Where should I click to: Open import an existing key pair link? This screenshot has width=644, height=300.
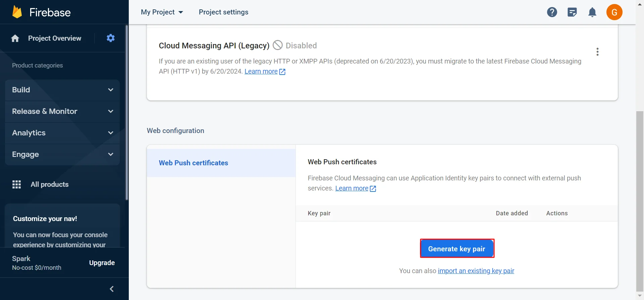476,271
